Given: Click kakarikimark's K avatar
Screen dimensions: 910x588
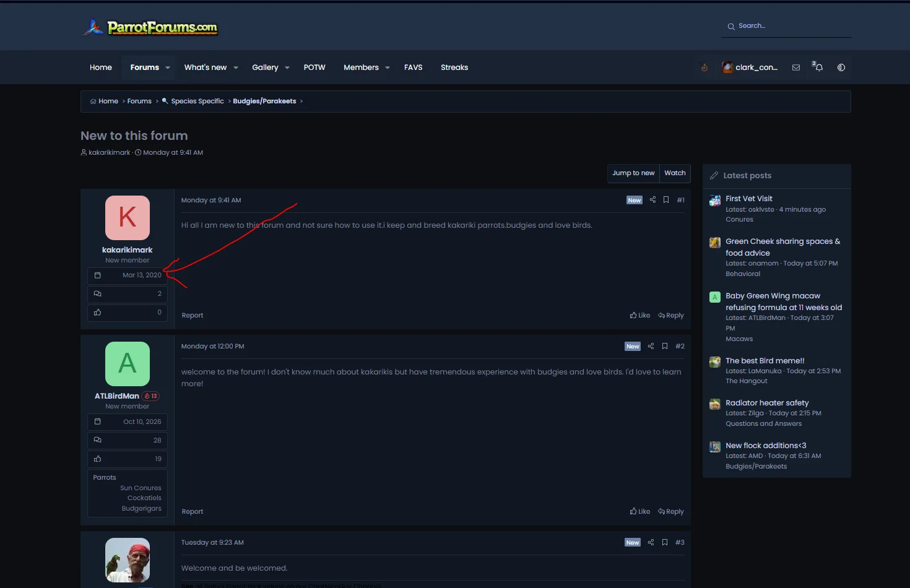Looking at the screenshot, I should [128, 218].
